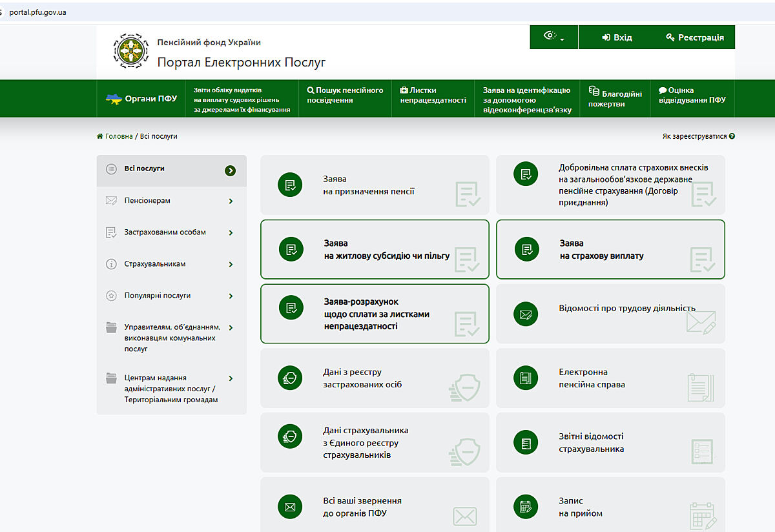Click the Вхід login button

[x=617, y=37]
